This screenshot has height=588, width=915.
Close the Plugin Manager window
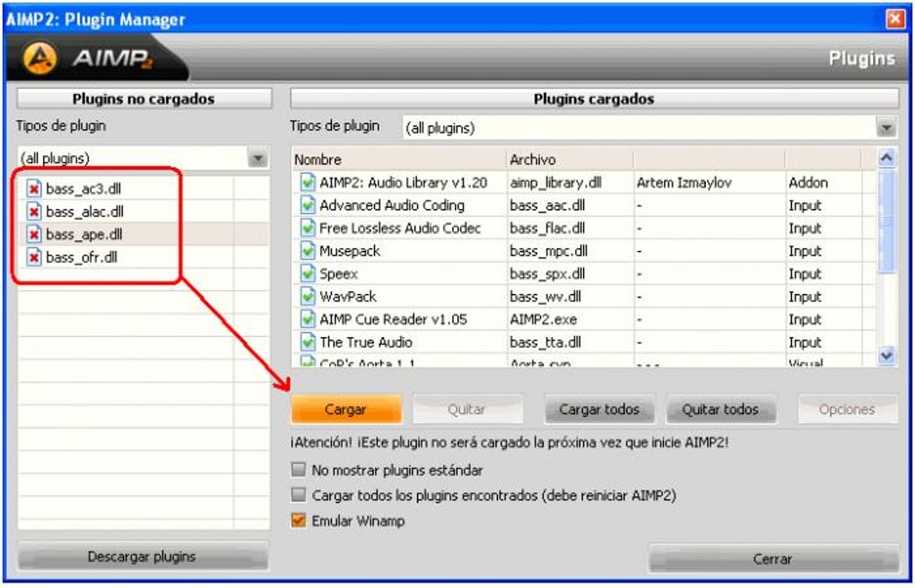895,19
